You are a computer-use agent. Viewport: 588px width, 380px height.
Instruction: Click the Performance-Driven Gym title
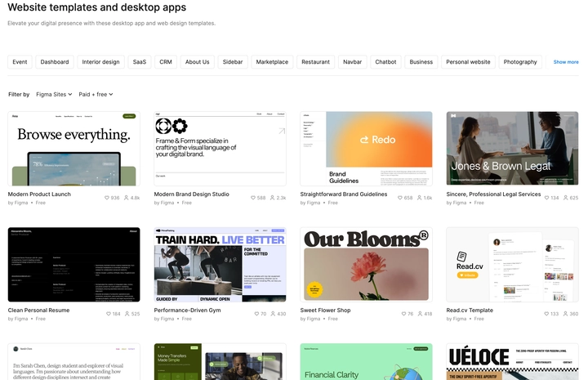[188, 311]
